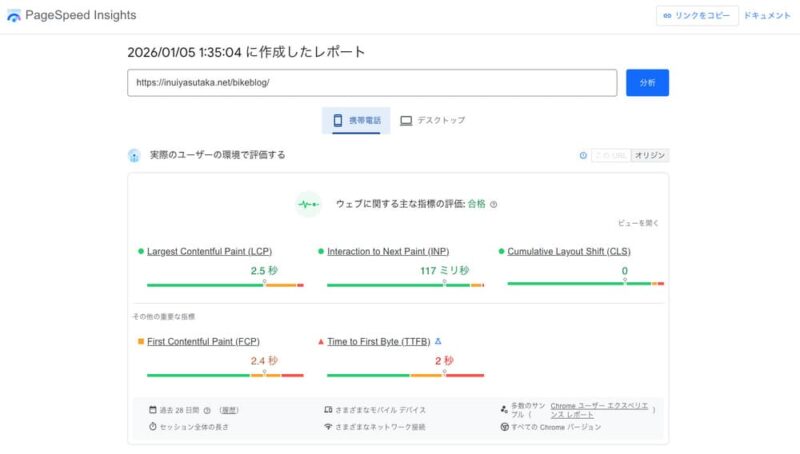Screen dimensions: 800x454
Task: Click the green INP status dot
Action: [321, 251]
